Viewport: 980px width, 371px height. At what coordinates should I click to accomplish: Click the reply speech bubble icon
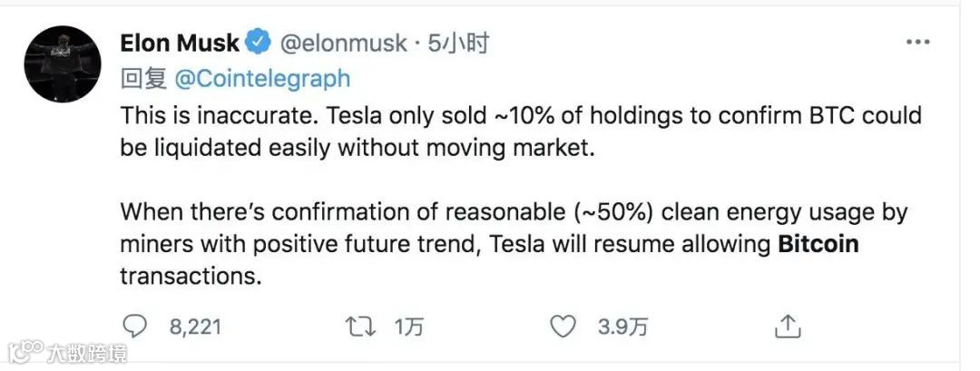(133, 327)
